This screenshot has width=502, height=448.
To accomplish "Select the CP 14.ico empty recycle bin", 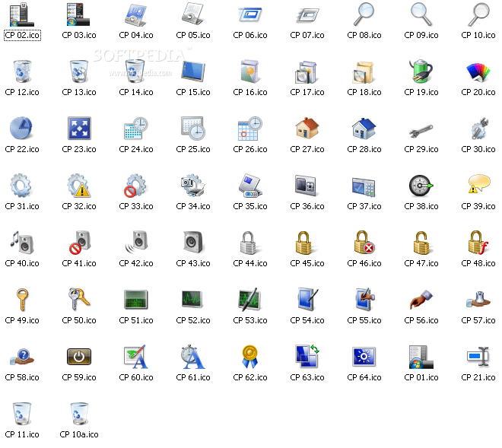I will (135, 71).
